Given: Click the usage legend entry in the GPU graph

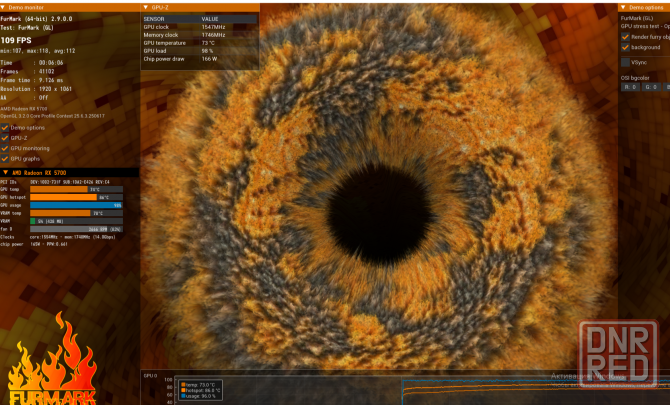Looking at the screenshot, I should pyautogui.click(x=199, y=396).
